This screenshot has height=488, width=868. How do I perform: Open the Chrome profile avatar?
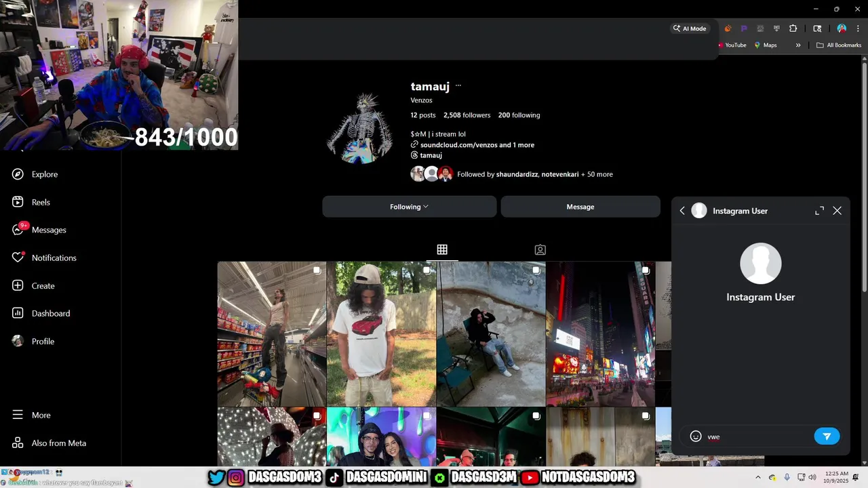coord(842,28)
